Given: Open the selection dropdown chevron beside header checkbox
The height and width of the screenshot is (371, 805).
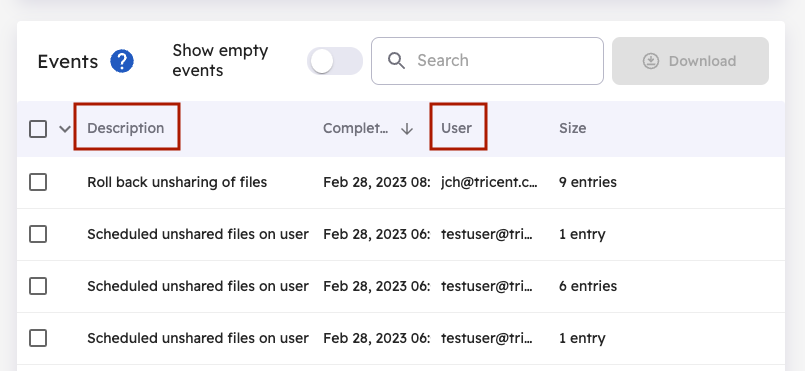Looking at the screenshot, I should pos(65,129).
